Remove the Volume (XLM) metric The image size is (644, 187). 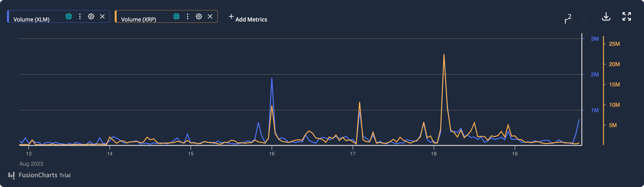[x=102, y=16]
